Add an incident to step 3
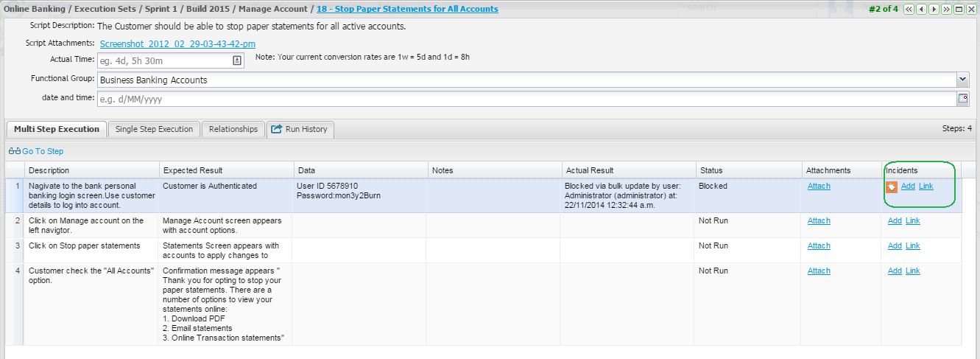This screenshot has height=359, width=980. (x=895, y=246)
